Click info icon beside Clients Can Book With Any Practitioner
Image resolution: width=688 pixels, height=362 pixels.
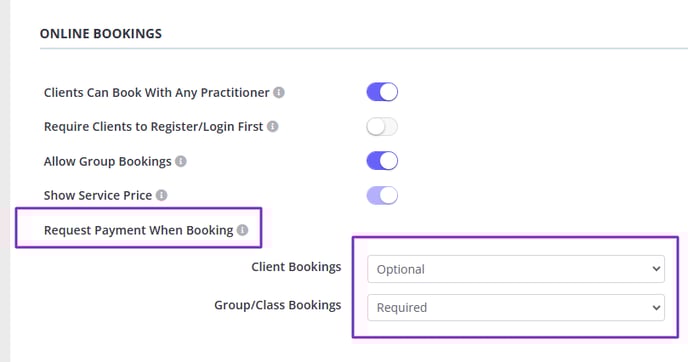tap(279, 93)
